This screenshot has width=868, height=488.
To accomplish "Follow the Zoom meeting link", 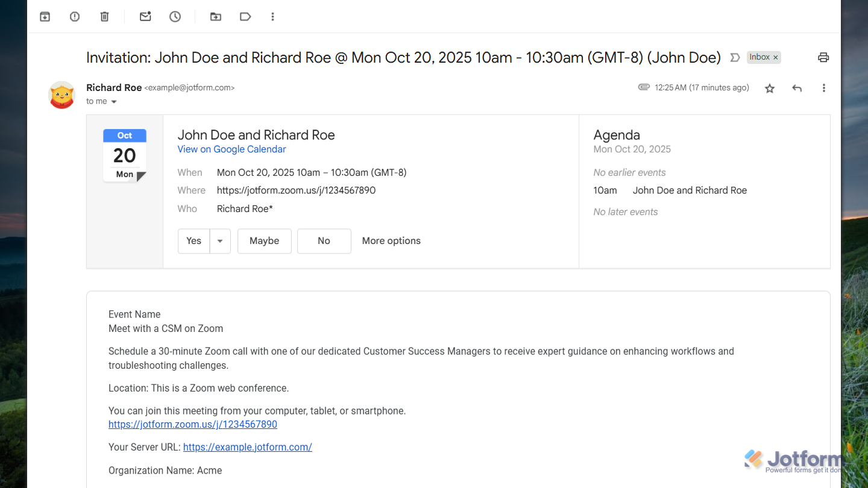I will tap(192, 424).
